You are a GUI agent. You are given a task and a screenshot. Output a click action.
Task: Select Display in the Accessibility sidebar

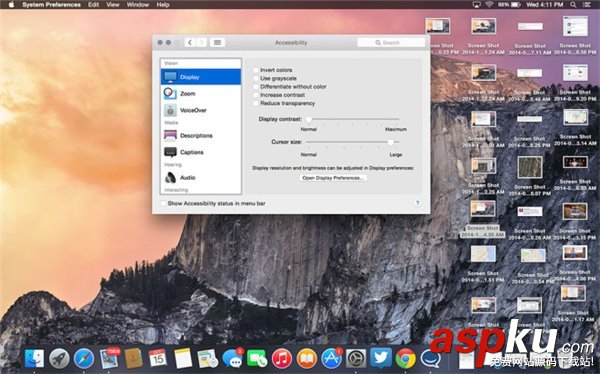201,77
